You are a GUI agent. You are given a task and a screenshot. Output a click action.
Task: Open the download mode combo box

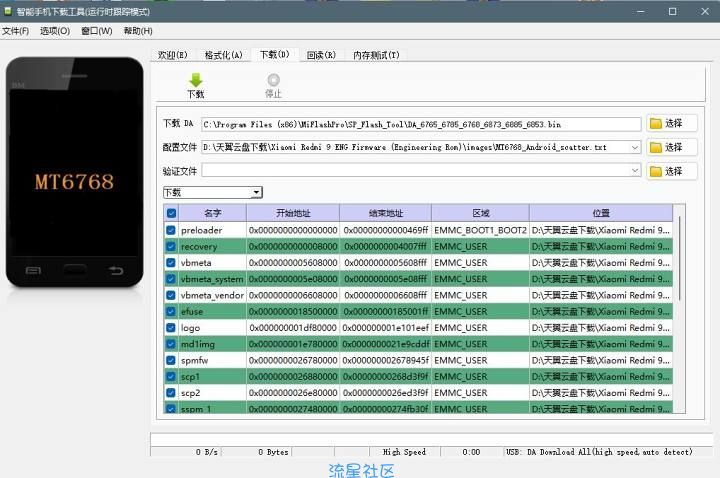[213, 192]
